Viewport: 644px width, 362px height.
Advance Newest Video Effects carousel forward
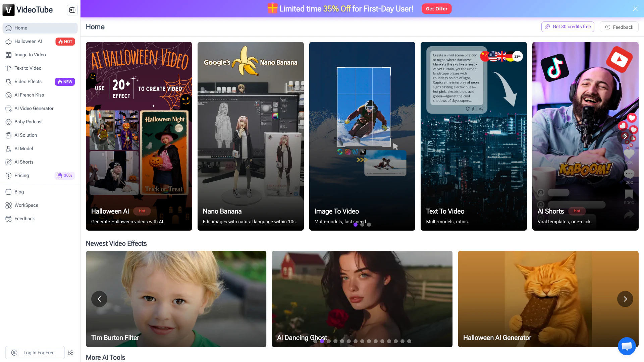(625, 299)
